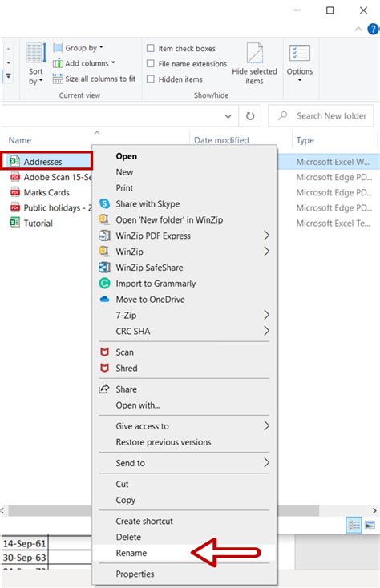The width and height of the screenshot is (380, 588).
Task: Click the McAfee Scan shield icon
Action: click(x=104, y=352)
